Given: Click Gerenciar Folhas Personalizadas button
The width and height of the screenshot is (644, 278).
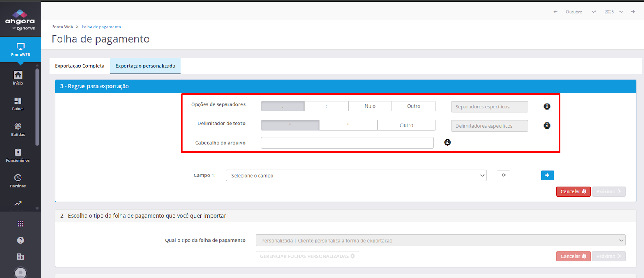Looking at the screenshot, I should coord(307,256).
